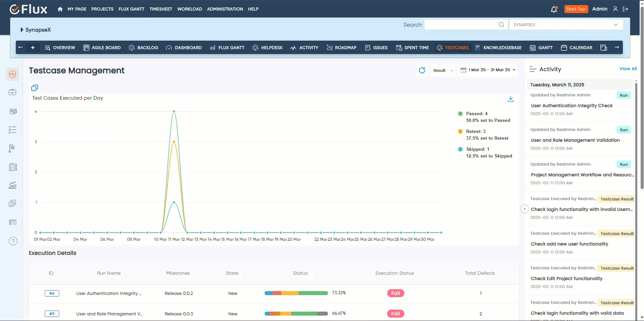Collapse Activity panel with chevron

click(524, 209)
